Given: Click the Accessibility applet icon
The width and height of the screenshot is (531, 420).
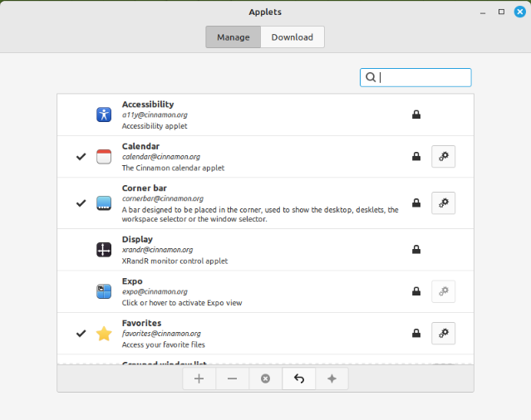Looking at the screenshot, I should click(104, 115).
